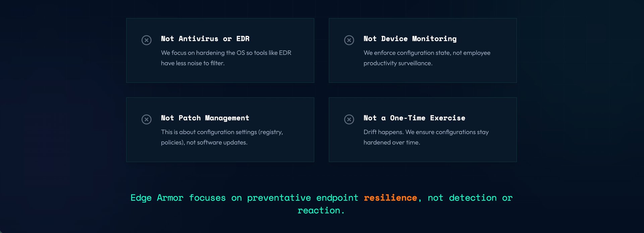Click the X icon beside Not a One-Time Exercise
This screenshot has height=233, width=644.
click(x=349, y=119)
